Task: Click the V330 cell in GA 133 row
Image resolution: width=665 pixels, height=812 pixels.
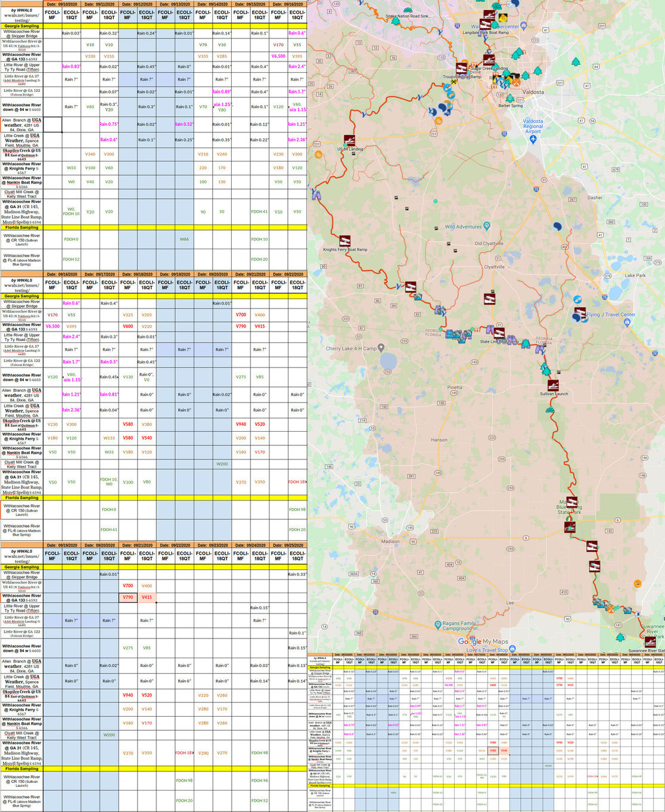Action: (x=90, y=56)
